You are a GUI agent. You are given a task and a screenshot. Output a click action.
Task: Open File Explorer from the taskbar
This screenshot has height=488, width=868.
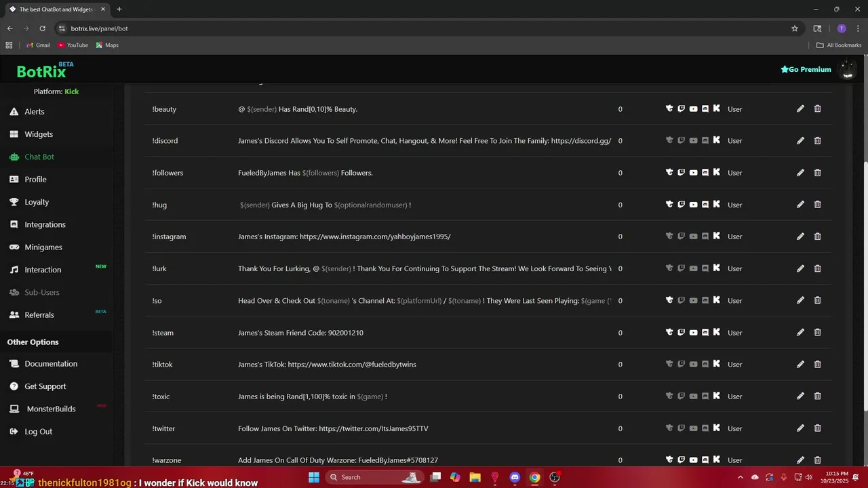475,477
